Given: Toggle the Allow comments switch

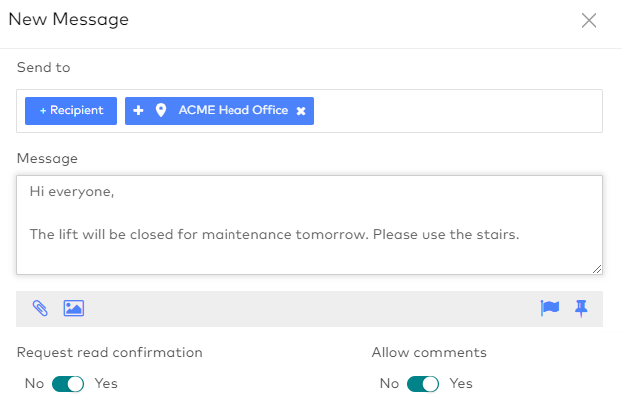Looking at the screenshot, I should click(x=422, y=383).
